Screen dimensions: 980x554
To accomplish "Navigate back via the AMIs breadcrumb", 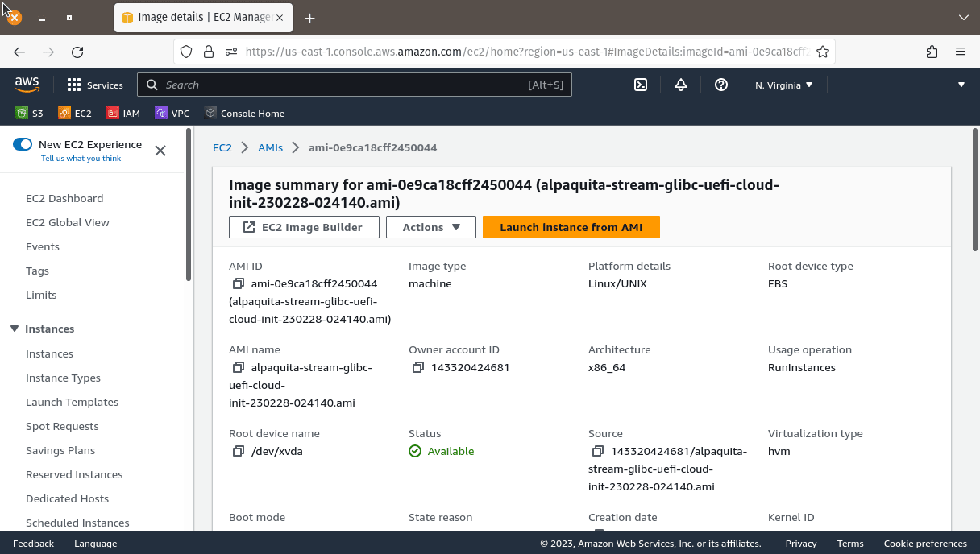I will pyautogui.click(x=270, y=147).
